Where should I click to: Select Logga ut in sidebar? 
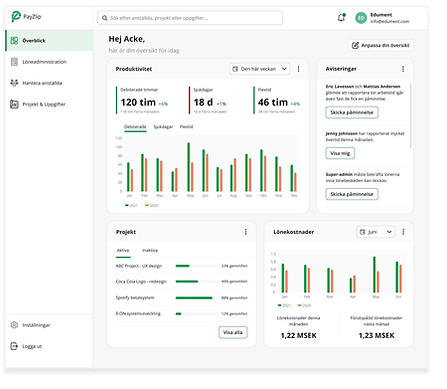pyautogui.click(x=49, y=346)
